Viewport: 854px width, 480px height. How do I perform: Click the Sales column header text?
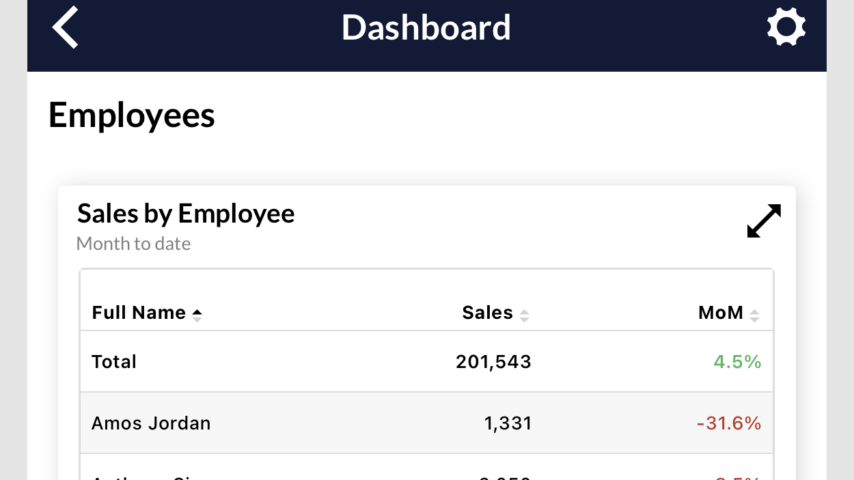[487, 313]
